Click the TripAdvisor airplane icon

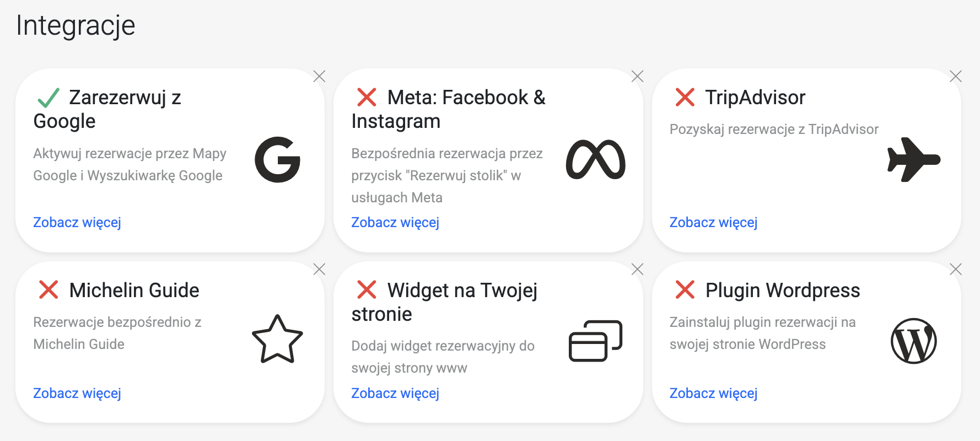[x=913, y=160]
